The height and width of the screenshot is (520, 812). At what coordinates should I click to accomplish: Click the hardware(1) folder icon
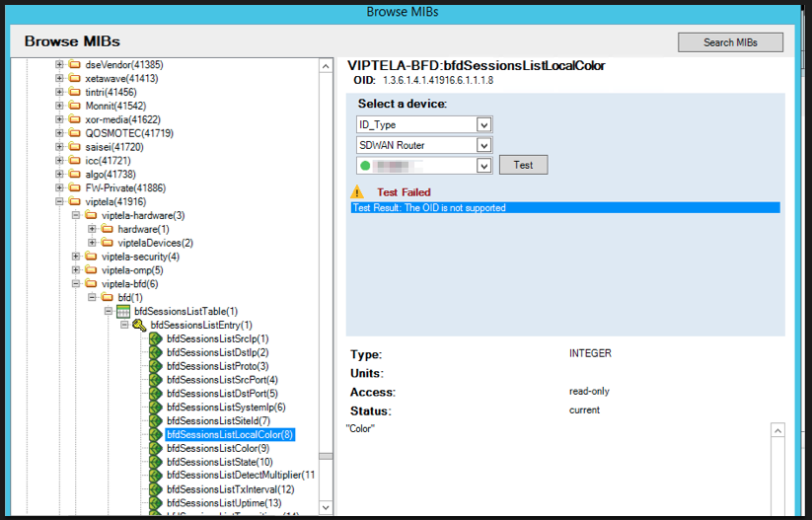pos(108,229)
